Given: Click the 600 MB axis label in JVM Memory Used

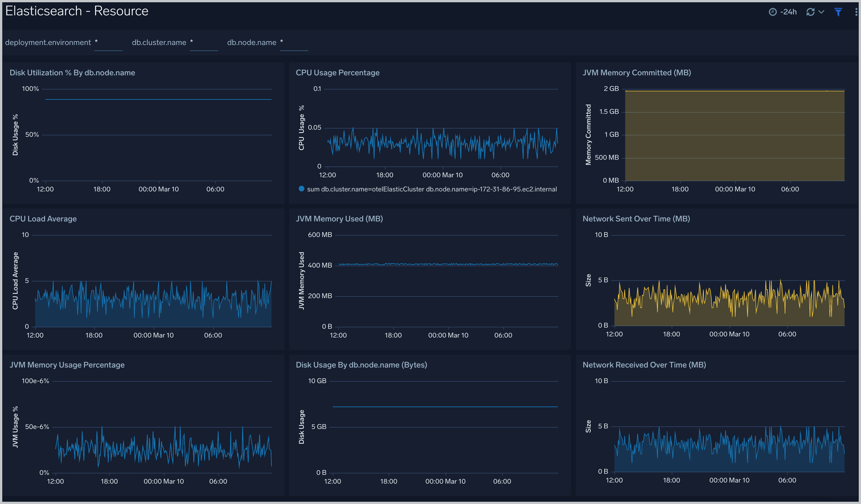Looking at the screenshot, I should (x=320, y=235).
